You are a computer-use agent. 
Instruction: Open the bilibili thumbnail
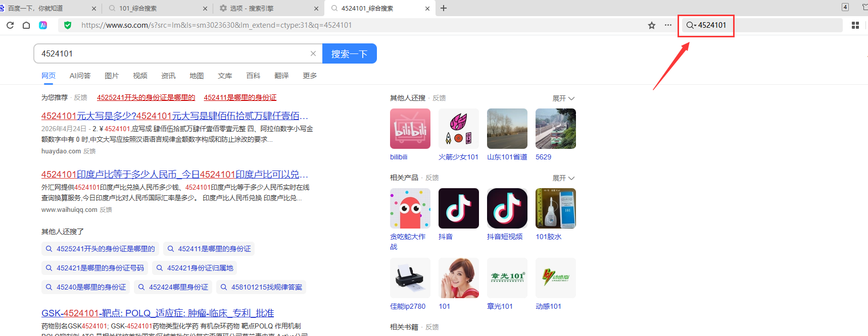(x=410, y=129)
